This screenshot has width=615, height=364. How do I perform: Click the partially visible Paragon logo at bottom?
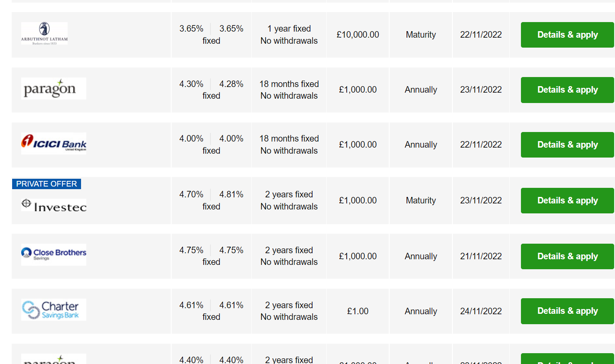click(54, 359)
